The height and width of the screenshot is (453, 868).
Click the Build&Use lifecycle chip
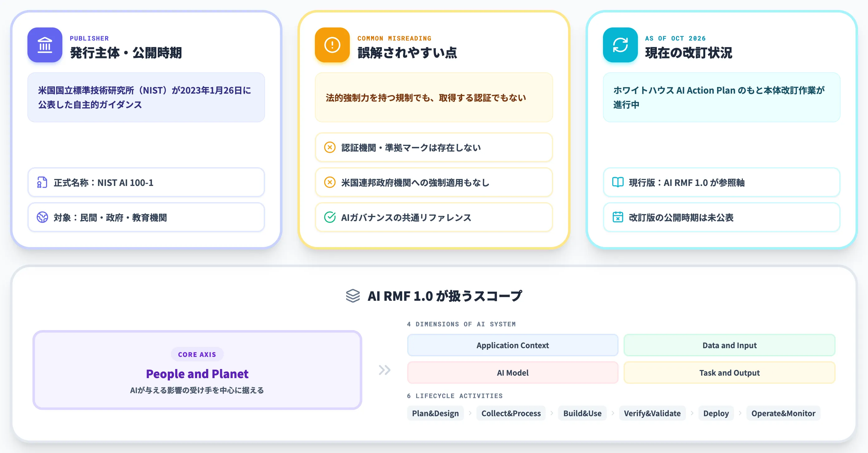(x=582, y=413)
